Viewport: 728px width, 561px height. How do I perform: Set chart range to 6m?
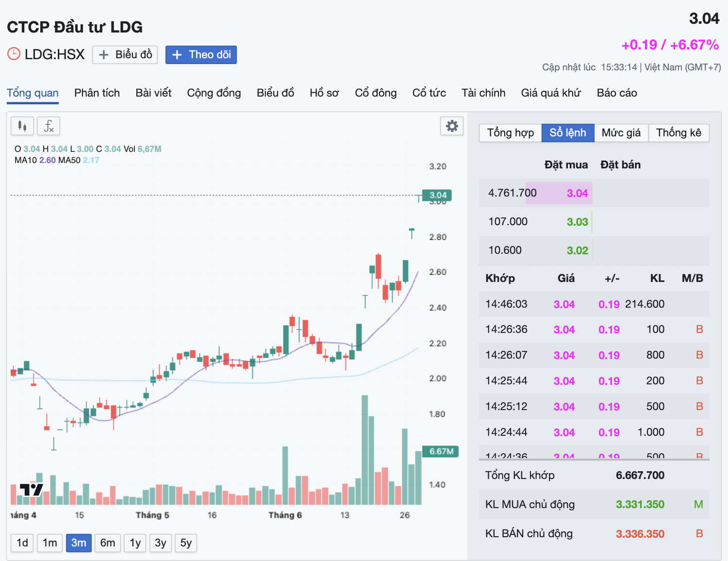click(108, 543)
